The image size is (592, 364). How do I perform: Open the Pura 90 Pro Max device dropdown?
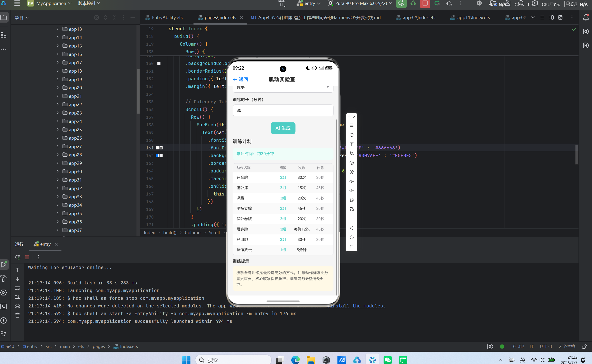click(360, 3)
